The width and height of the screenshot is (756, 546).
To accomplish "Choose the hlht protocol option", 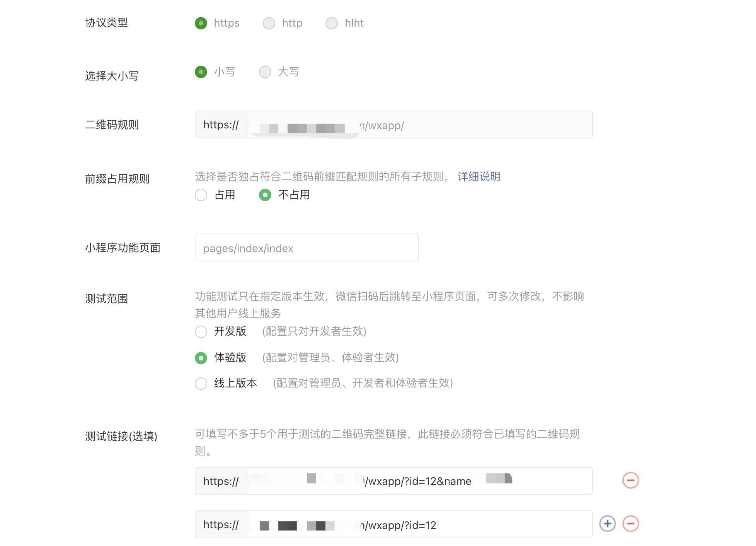I will point(332,23).
